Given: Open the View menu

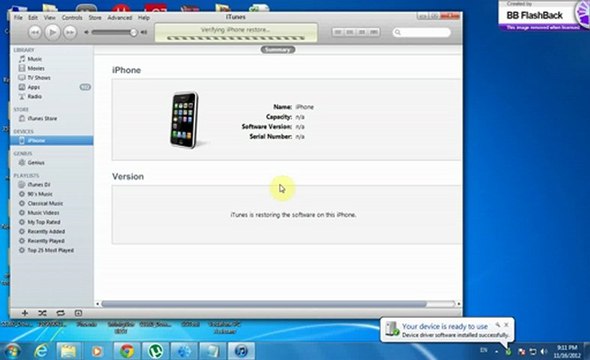Looking at the screenshot, I should pyautogui.click(x=49, y=18).
